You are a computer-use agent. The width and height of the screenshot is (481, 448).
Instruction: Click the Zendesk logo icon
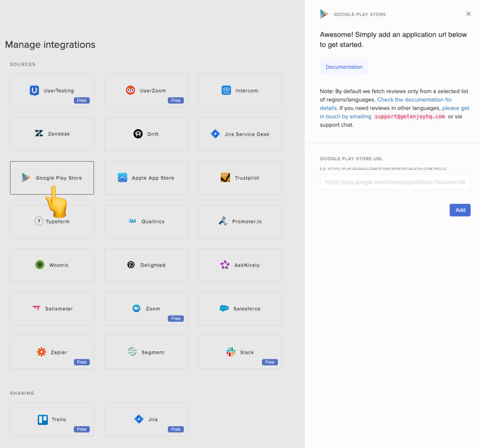tap(39, 133)
